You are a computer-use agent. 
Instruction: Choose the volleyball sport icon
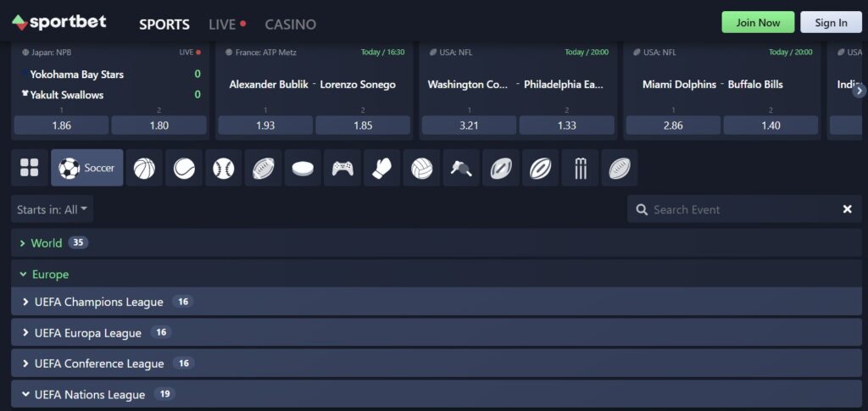pos(421,168)
